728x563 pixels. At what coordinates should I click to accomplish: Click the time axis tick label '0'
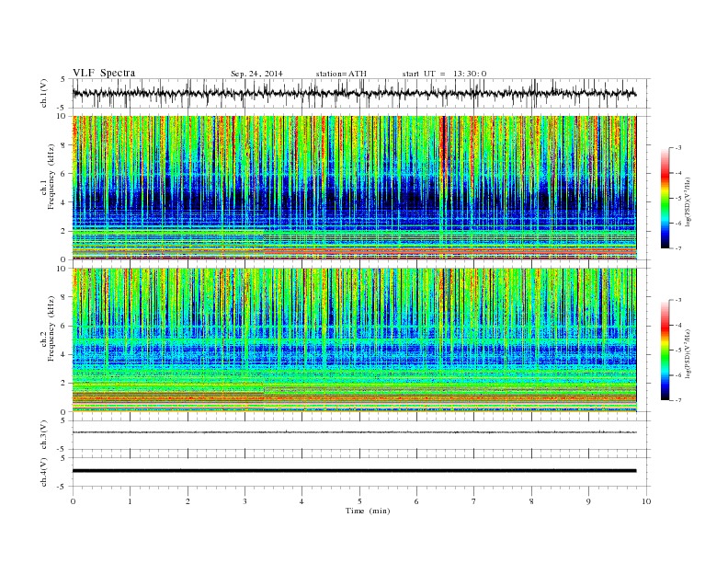[x=73, y=501]
